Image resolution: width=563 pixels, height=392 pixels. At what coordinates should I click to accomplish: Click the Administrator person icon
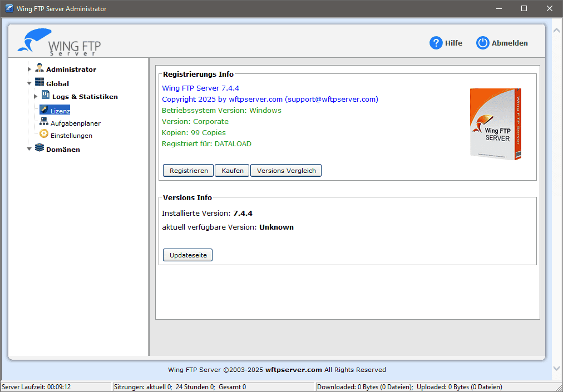[39, 68]
